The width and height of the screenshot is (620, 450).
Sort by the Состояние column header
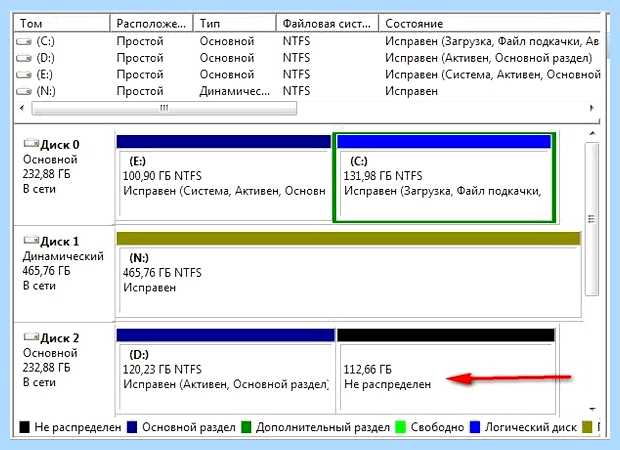click(x=490, y=23)
